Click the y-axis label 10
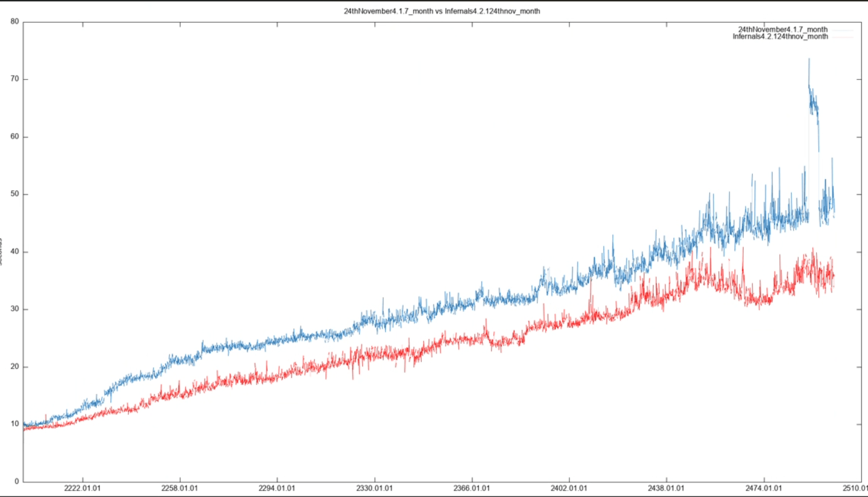Image resolution: width=868 pixels, height=497 pixels. point(15,424)
